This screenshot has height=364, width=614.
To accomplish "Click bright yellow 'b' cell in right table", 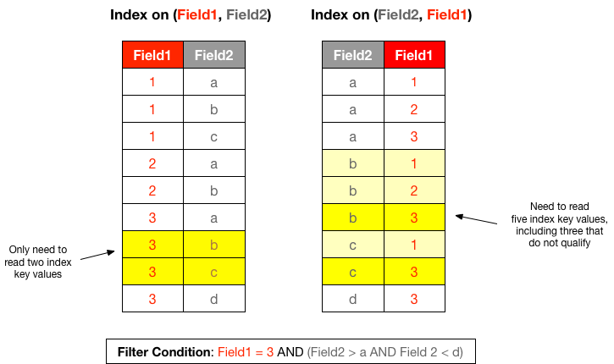I will (x=353, y=218).
